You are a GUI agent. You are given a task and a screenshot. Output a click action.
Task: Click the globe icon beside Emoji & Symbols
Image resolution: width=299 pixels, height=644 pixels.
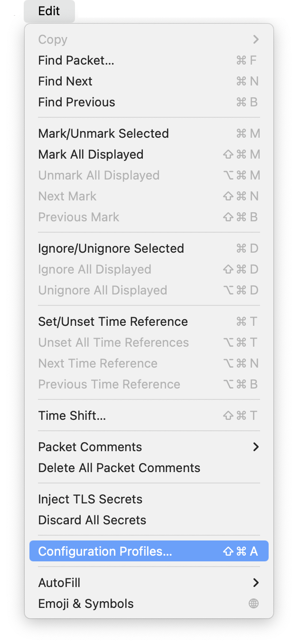(x=253, y=604)
